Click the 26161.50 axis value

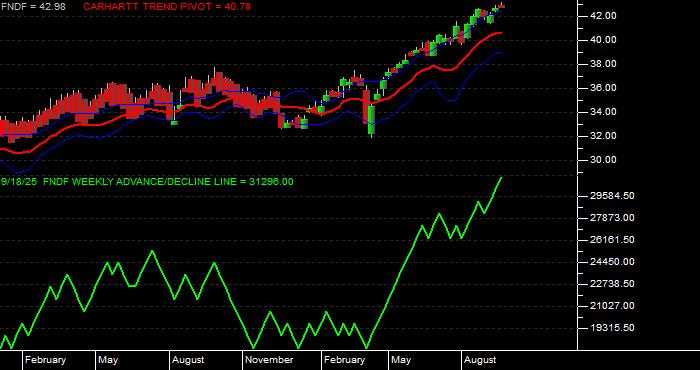pos(612,240)
